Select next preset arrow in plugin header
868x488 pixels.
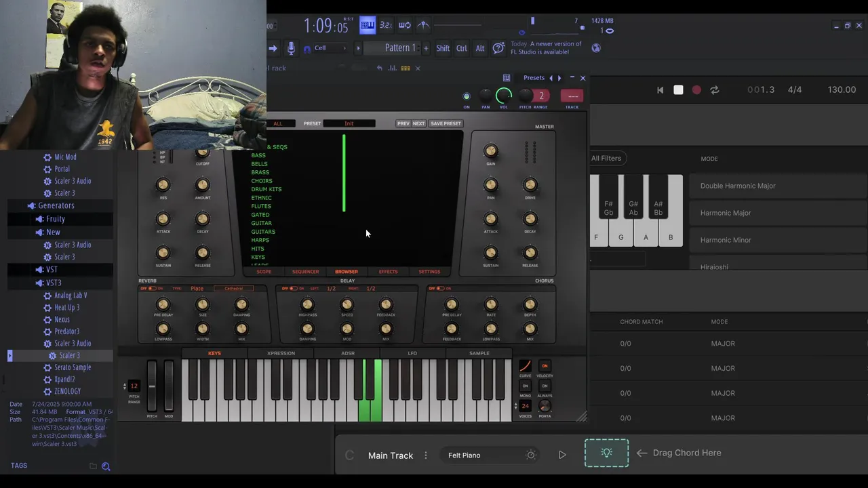(559, 78)
